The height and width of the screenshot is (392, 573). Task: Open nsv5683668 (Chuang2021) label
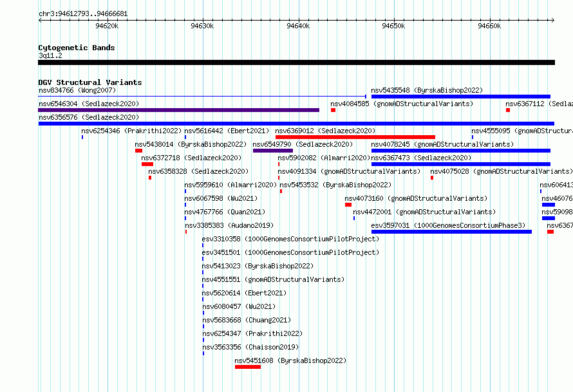247,320
